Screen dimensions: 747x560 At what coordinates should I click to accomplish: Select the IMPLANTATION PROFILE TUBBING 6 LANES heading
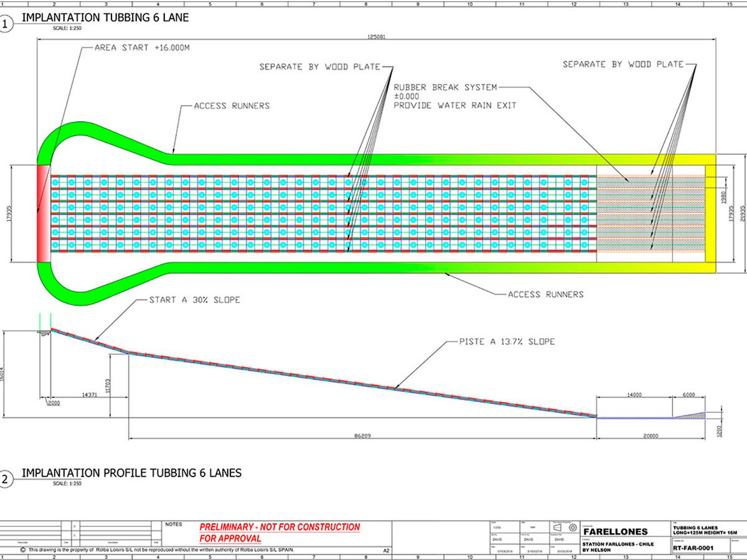coord(131,473)
